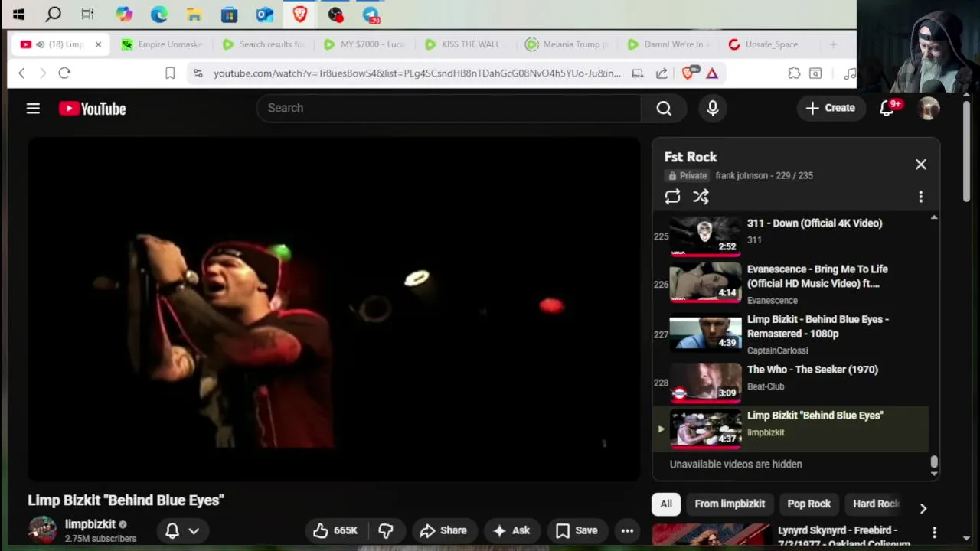Viewport: 980px width, 551px height.
Task: Open the Windows Start menu
Action: click(18, 15)
